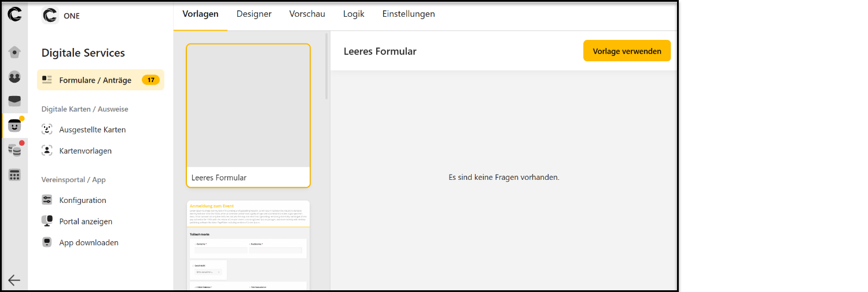Open the Einstellungen tab

pos(409,14)
